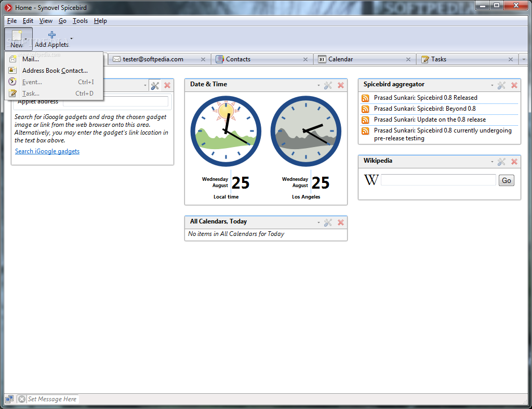Screen dimensions: 532x409
Task: Close the Contacts tab
Action: 305,59
